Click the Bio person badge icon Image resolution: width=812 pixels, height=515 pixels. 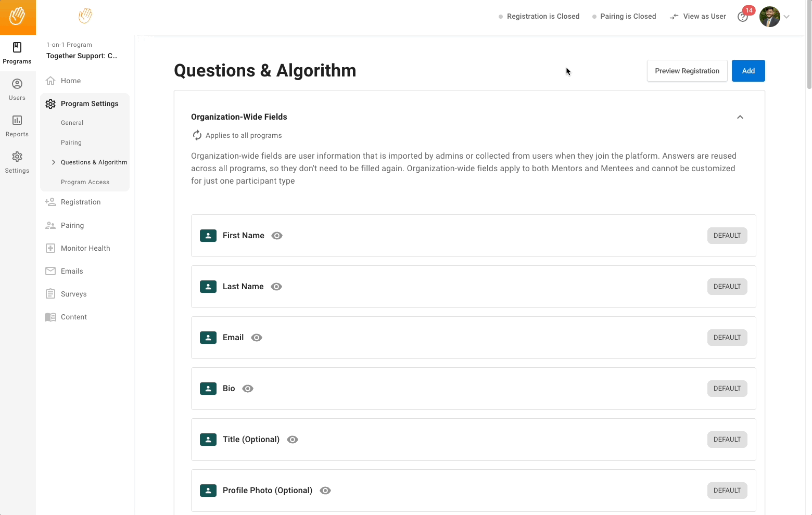point(208,389)
